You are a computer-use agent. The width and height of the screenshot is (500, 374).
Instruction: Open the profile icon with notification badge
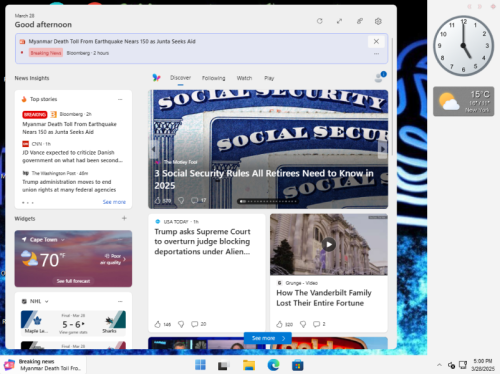tap(380, 77)
